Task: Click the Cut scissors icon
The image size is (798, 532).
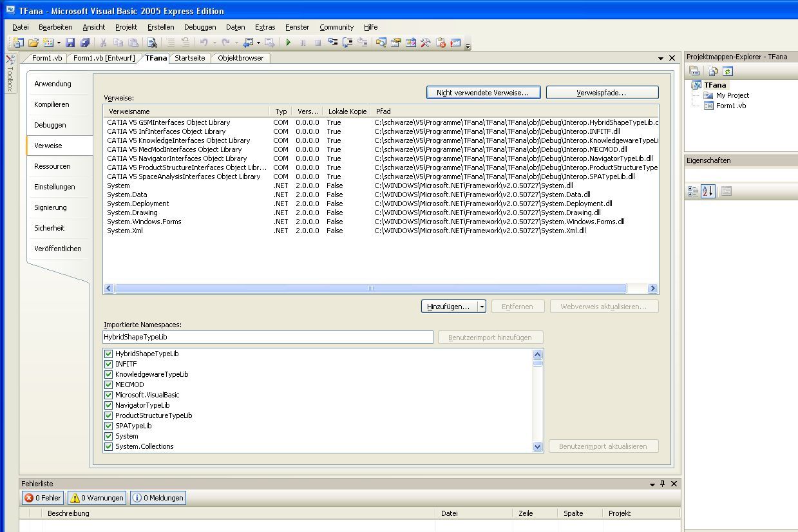Action: [x=102, y=43]
